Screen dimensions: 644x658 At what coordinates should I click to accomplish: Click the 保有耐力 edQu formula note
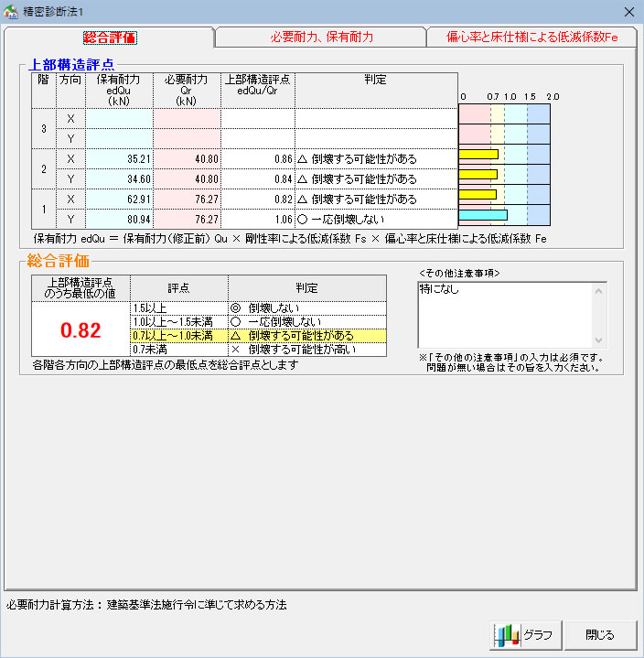(290, 239)
